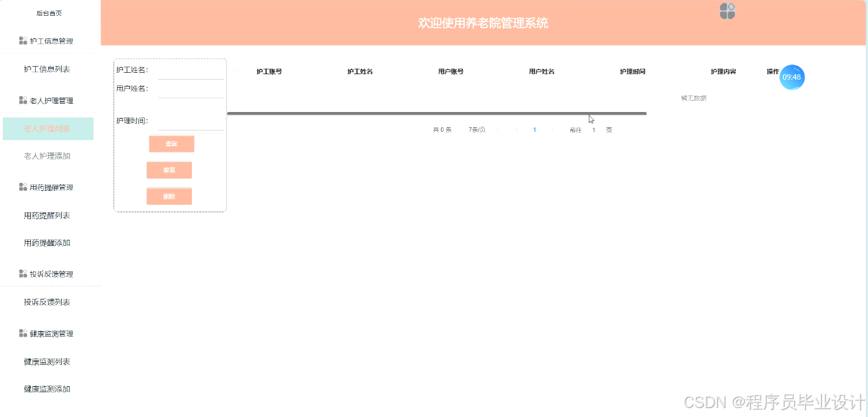
Task: Focus the 护理时间 search field
Action: click(191, 121)
